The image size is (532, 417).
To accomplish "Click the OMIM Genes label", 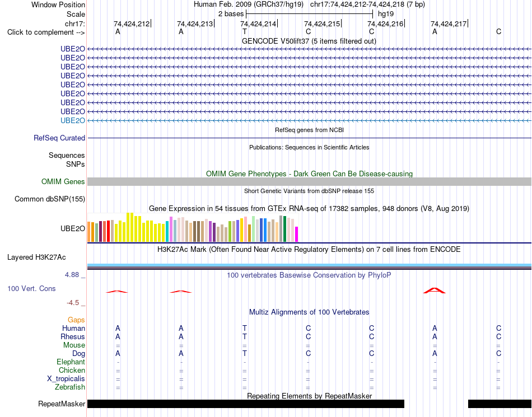I will pyautogui.click(x=63, y=182).
